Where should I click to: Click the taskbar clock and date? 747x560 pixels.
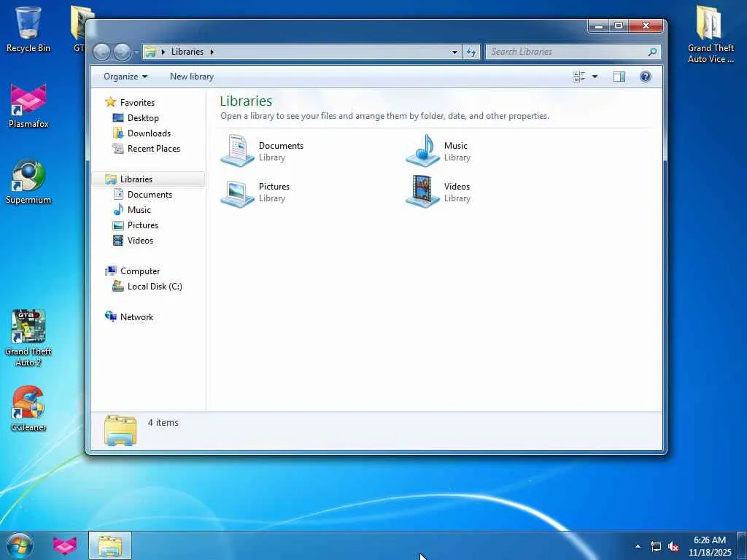[710, 546]
